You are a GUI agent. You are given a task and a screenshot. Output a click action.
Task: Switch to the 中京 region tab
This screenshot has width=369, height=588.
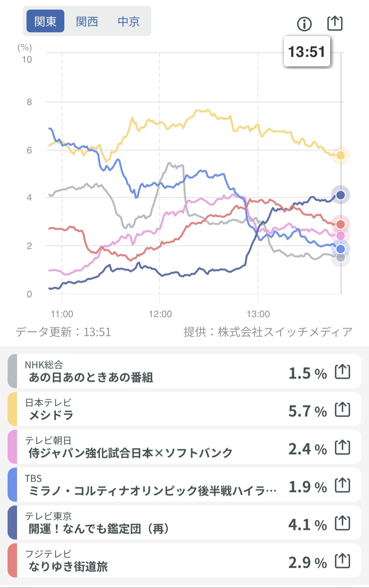[x=129, y=21]
